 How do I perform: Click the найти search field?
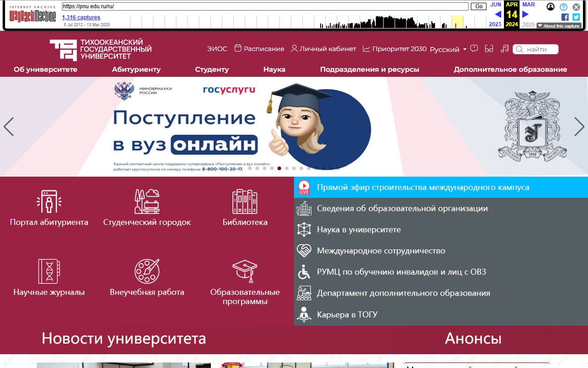pyautogui.click(x=536, y=49)
